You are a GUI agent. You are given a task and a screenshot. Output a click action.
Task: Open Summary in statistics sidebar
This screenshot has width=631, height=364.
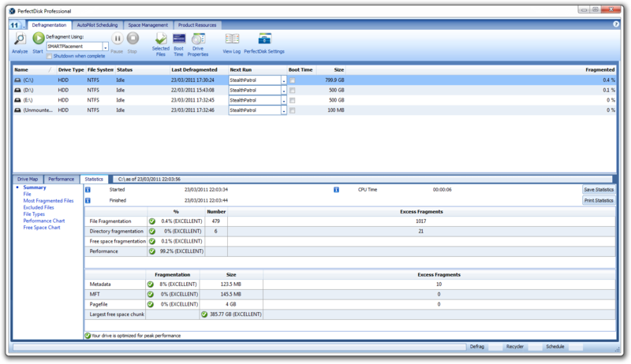35,188
